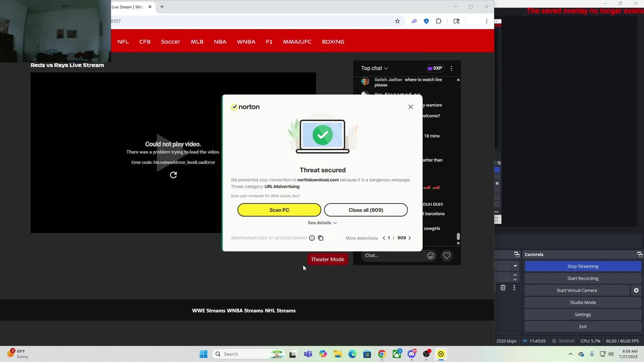Open the WWE Streams link
This screenshot has height=362, width=644.
tap(209, 311)
